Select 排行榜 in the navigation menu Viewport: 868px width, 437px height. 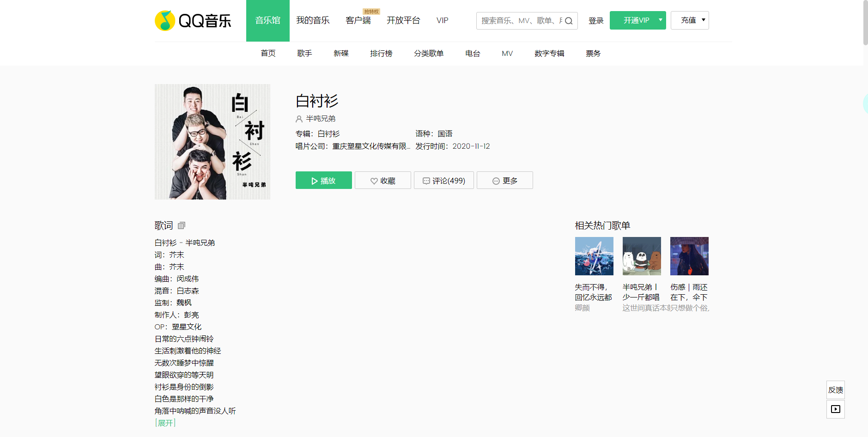click(x=381, y=53)
